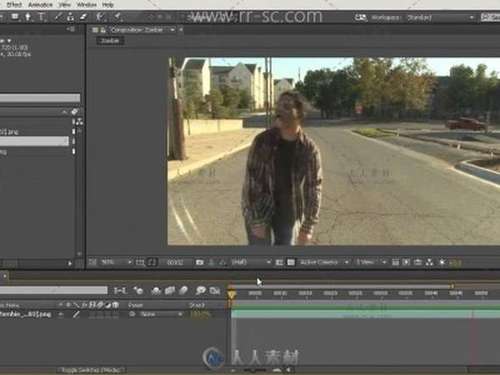500x375 pixels.
Task: Open the Window menu
Action: coord(87,5)
